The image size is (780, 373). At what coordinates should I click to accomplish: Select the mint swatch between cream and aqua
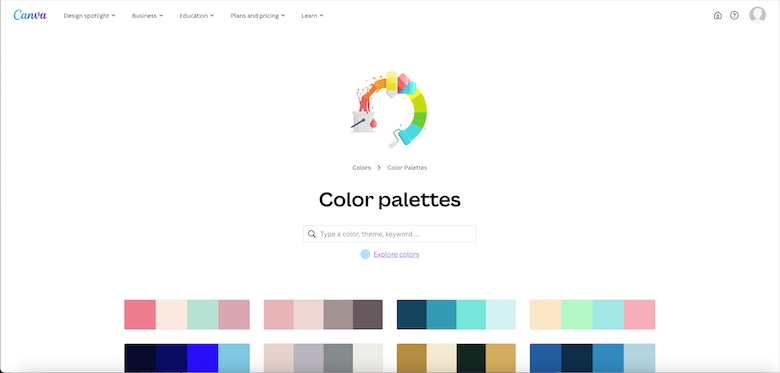tap(577, 314)
